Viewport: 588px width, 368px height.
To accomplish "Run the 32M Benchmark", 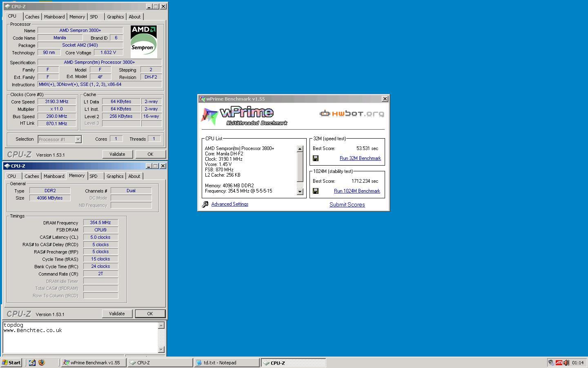I will coord(360,158).
